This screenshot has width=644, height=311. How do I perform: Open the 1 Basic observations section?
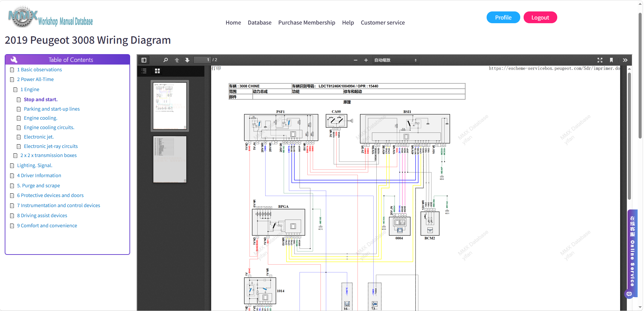pos(39,70)
